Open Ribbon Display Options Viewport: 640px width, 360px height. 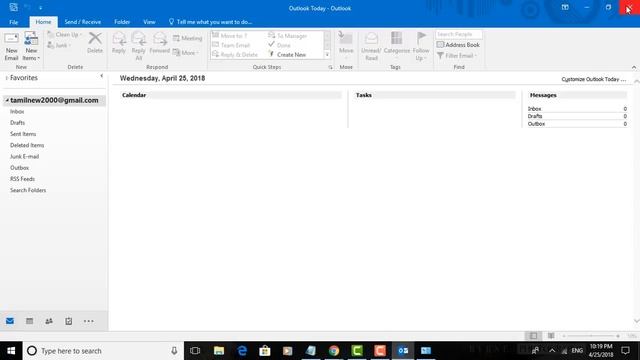(565, 7)
